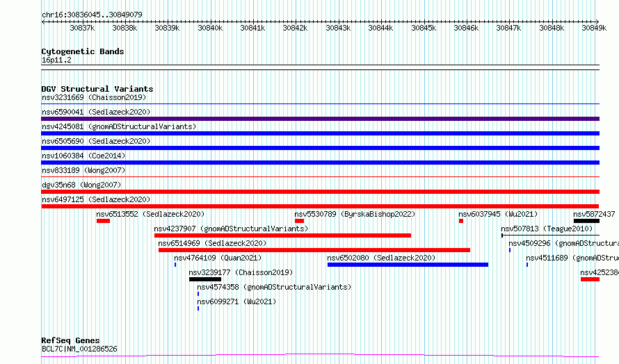Click the red bar under nsv6497125
The height and width of the screenshot is (364, 619).
[x=320, y=206]
